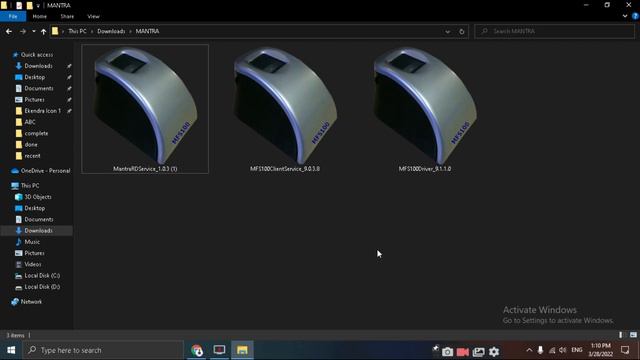Open Downloads under This PC

point(38,231)
